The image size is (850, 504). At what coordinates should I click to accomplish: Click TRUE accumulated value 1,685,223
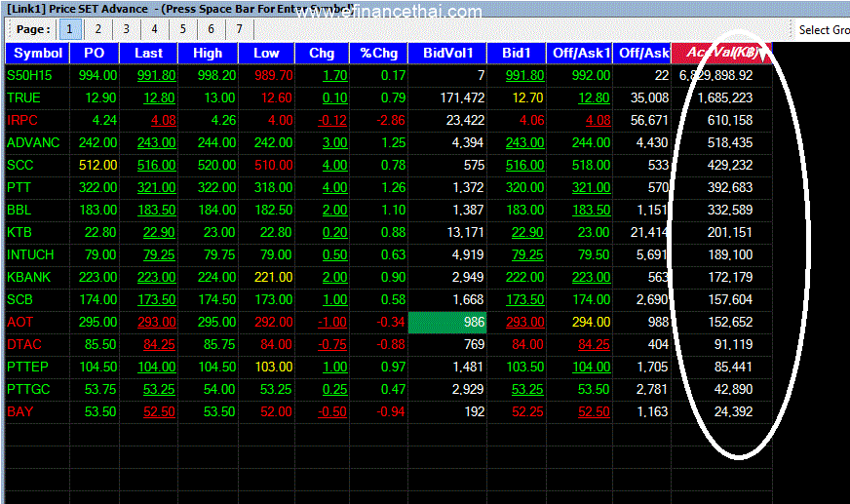725,97
